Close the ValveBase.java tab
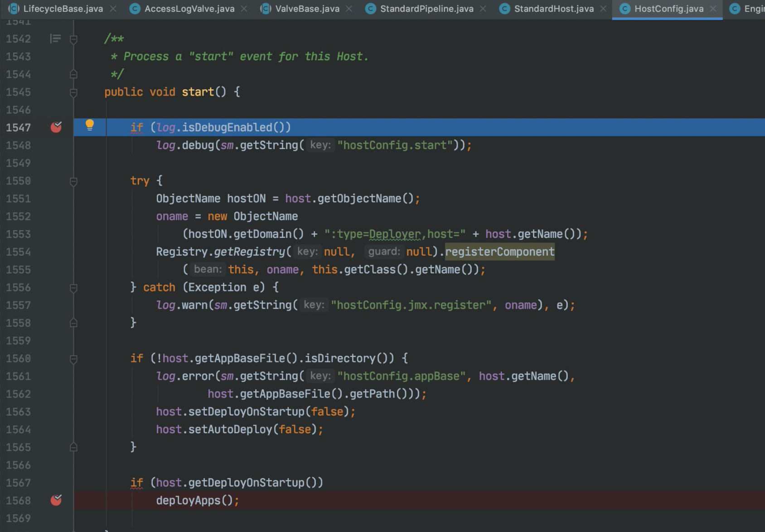This screenshot has height=532, width=765. (x=349, y=9)
